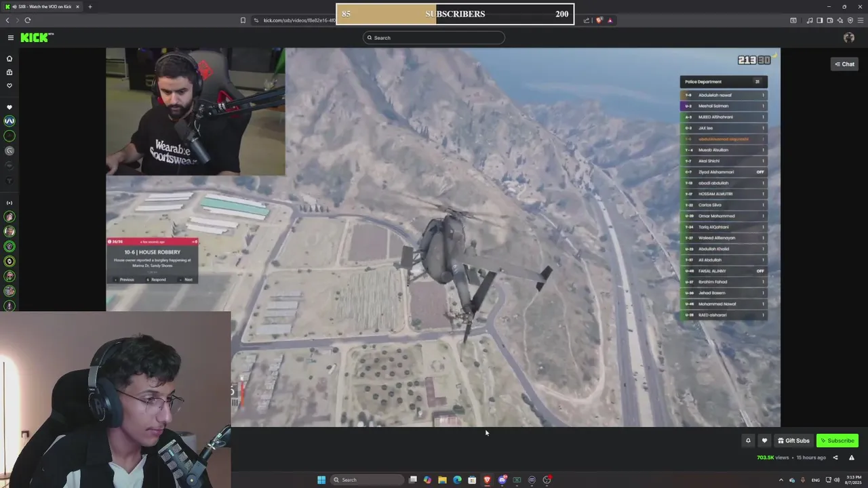Open Kick home from sidebar house icon
The width and height of the screenshot is (868, 488).
pos(9,58)
